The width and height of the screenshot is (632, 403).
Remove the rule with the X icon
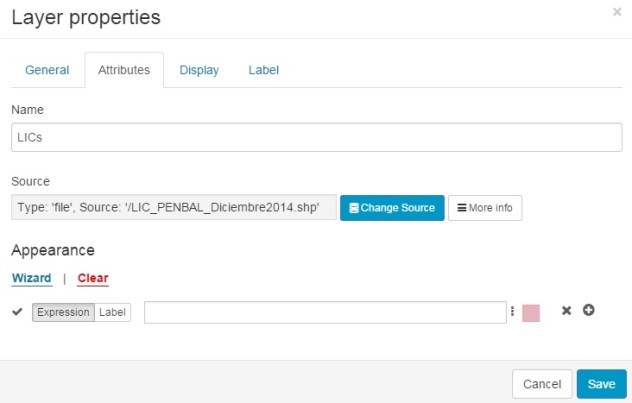(566, 310)
